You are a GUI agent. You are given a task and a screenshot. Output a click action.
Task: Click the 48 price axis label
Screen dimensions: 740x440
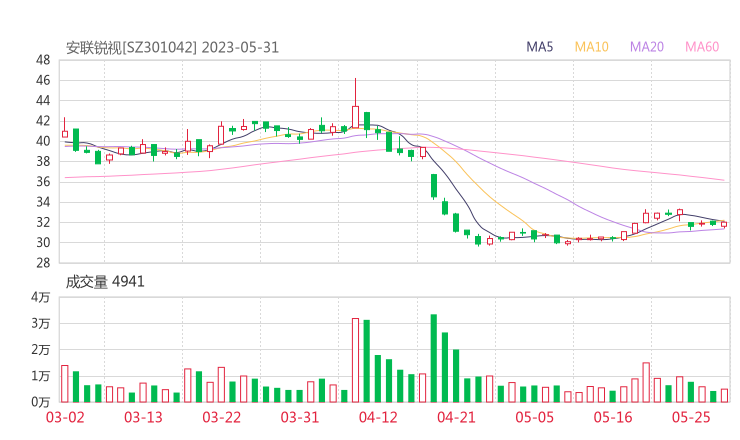click(x=43, y=60)
